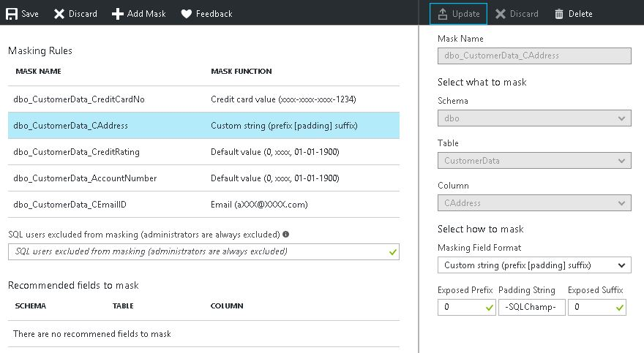The image size is (644, 353).
Task: Click the MASK NAME column header
Action: [x=38, y=72]
